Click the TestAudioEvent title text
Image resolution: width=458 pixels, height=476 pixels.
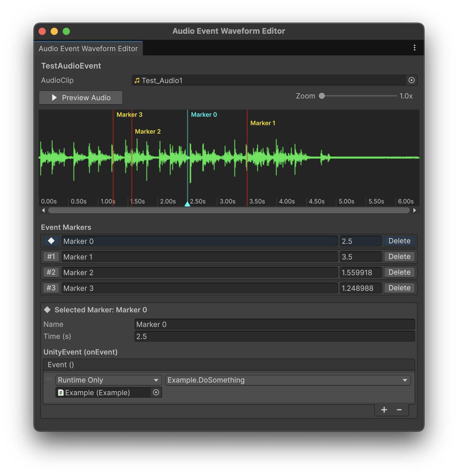pos(71,66)
